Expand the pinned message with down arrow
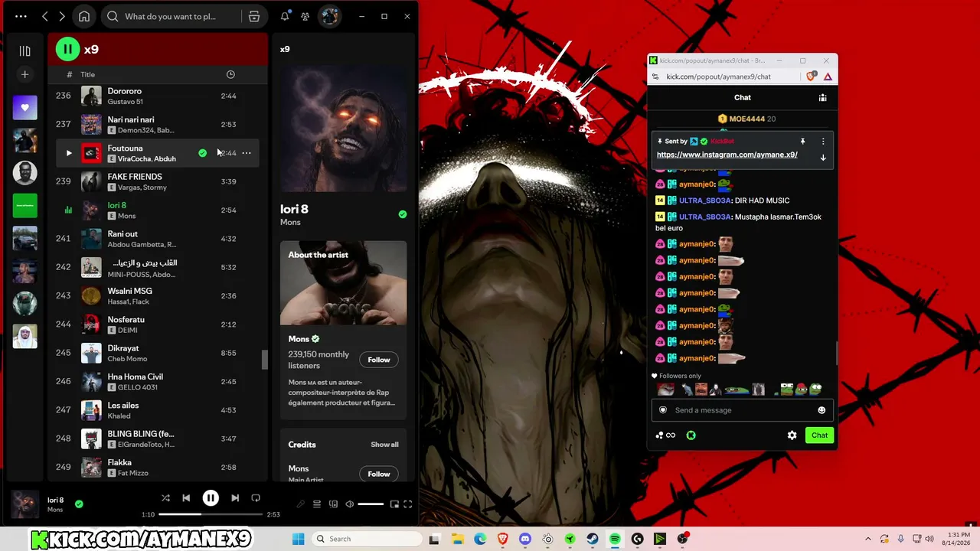The height and width of the screenshot is (551, 980). click(x=823, y=158)
